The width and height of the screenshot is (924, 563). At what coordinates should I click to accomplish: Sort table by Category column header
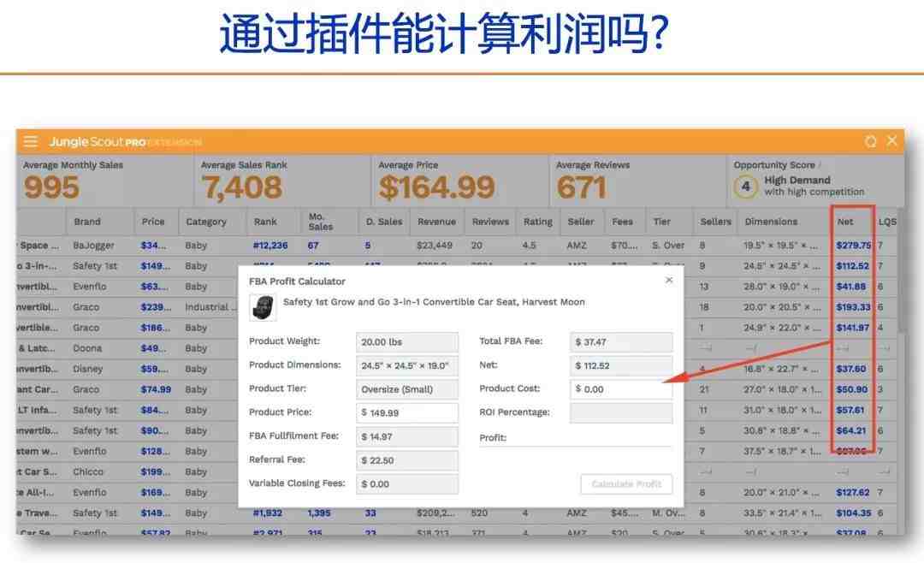pyautogui.click(x=206, y=222)
